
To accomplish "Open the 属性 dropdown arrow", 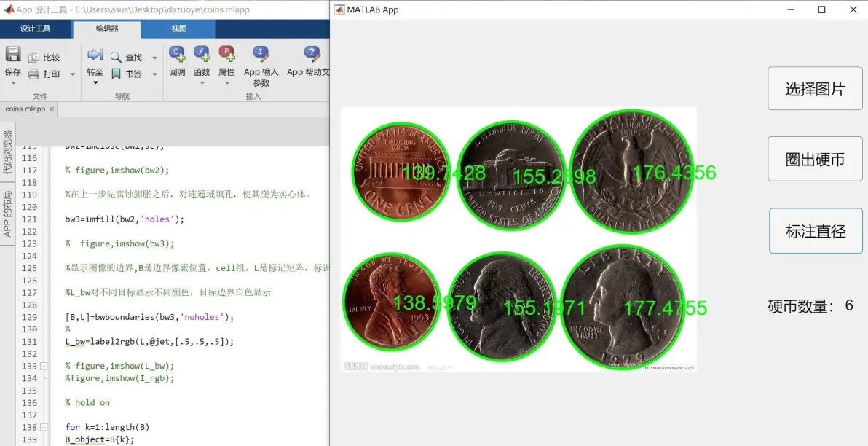I will tap(227, 83).
